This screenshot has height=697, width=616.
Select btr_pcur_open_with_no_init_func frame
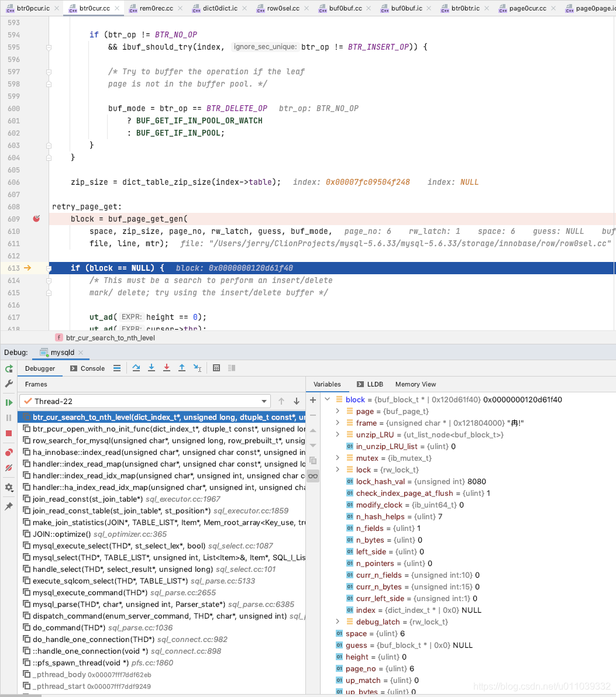(x=162, y=429)
